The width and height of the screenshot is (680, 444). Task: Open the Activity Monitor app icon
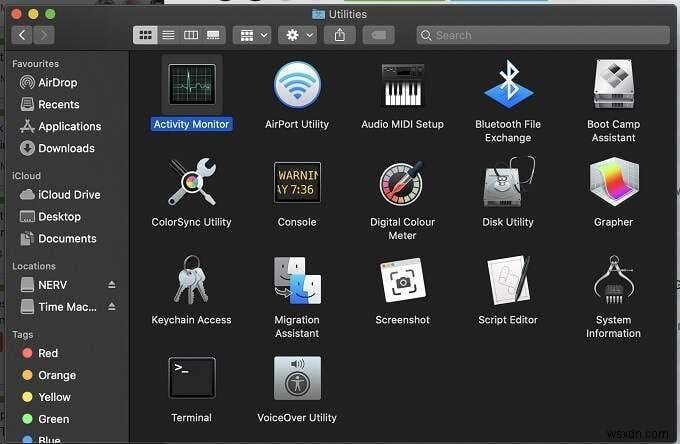tap(192, 84)
